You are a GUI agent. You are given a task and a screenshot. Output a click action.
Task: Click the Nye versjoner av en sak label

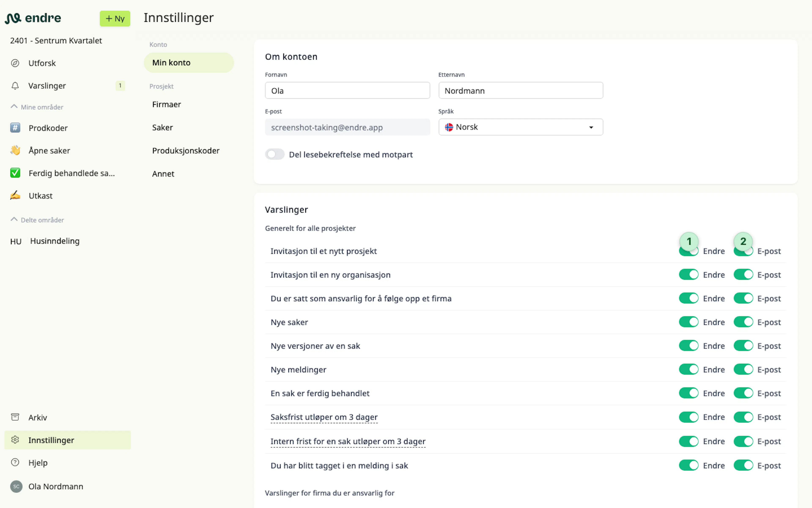pyautogui.click(x=315, y=346)
